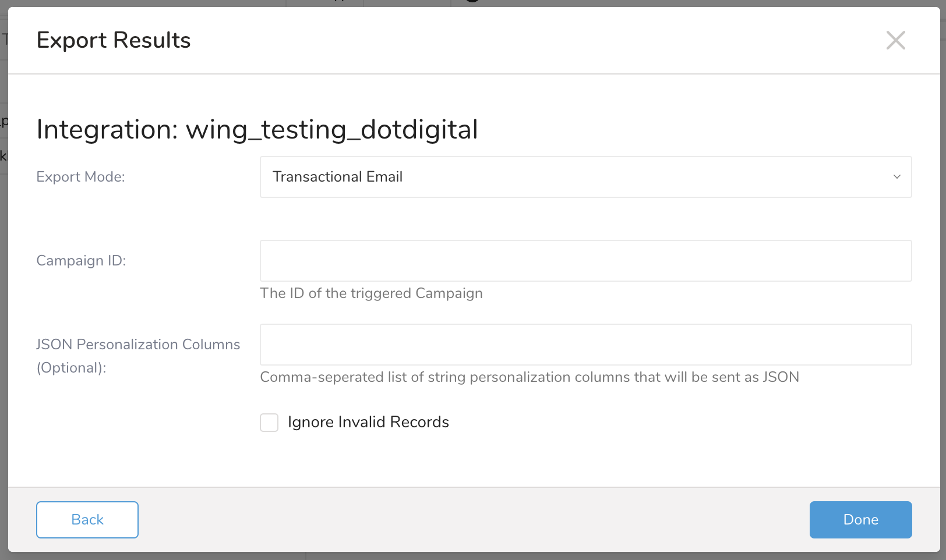Click the 'Export Mode:' field label
Viewport: 946px width, 560px height.
click(81, 177)
